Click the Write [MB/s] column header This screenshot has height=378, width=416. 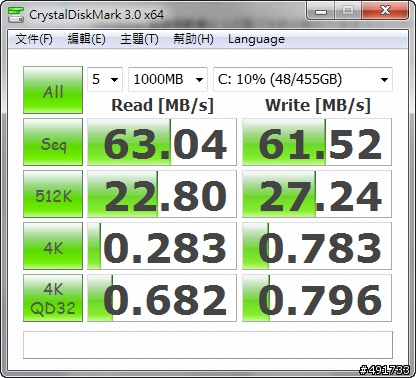(318, 105)
